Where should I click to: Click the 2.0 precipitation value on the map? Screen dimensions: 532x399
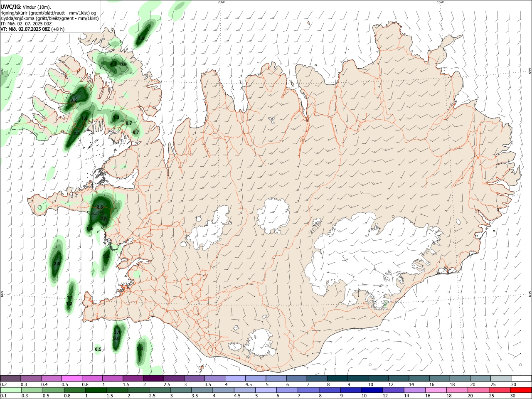coord(103,219)
